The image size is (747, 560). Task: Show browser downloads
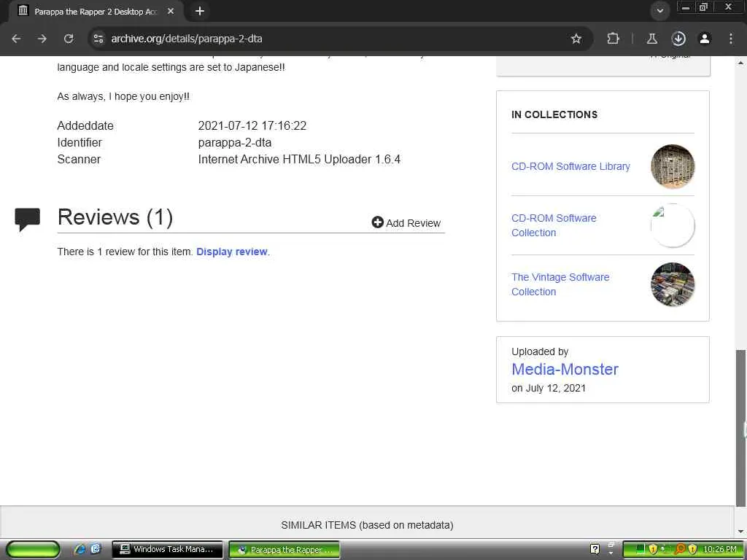pyautogui.click(x=678, y=39)
